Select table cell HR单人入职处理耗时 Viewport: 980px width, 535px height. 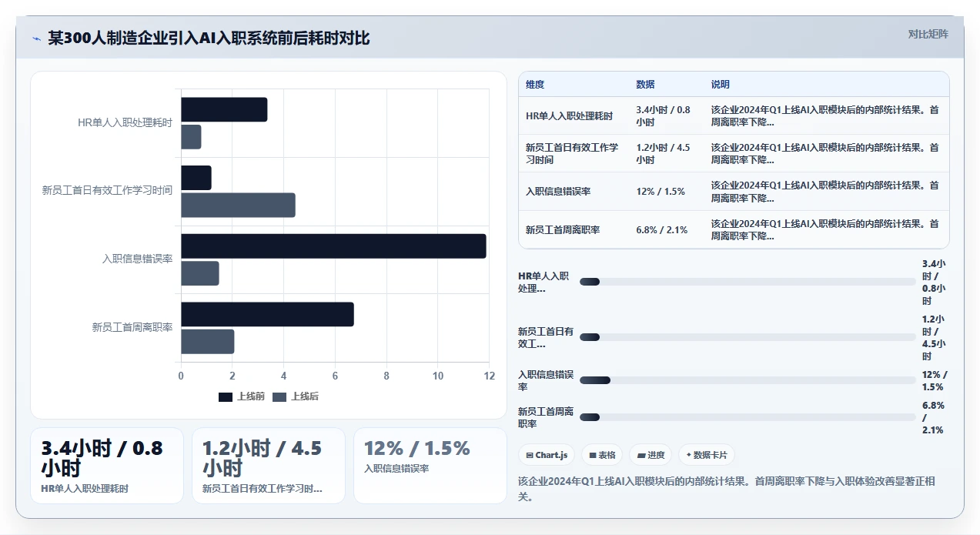click(x=574, y=116)
